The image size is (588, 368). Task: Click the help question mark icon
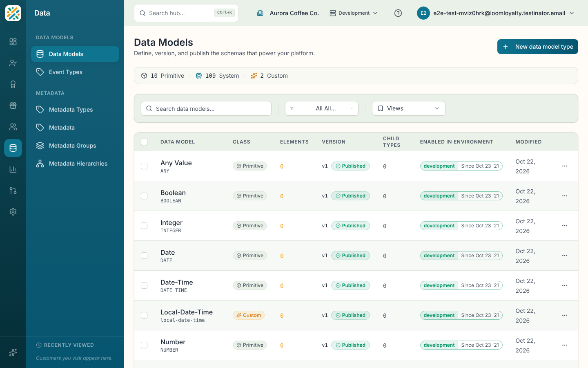(x=398, y=13)
